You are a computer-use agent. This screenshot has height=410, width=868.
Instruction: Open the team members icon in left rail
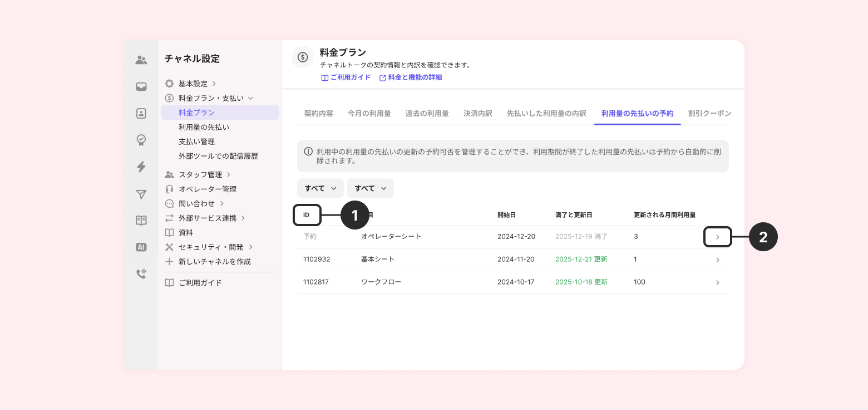coord(141,60)
